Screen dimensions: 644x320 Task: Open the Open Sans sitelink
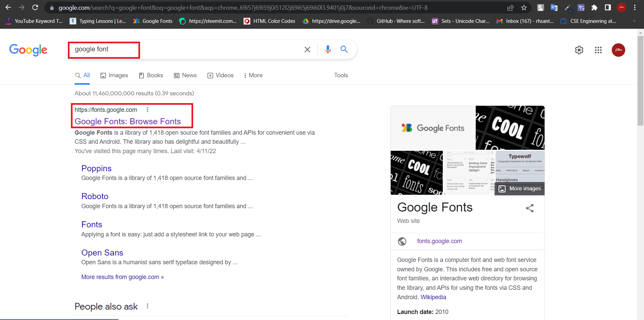pos(102,253)
